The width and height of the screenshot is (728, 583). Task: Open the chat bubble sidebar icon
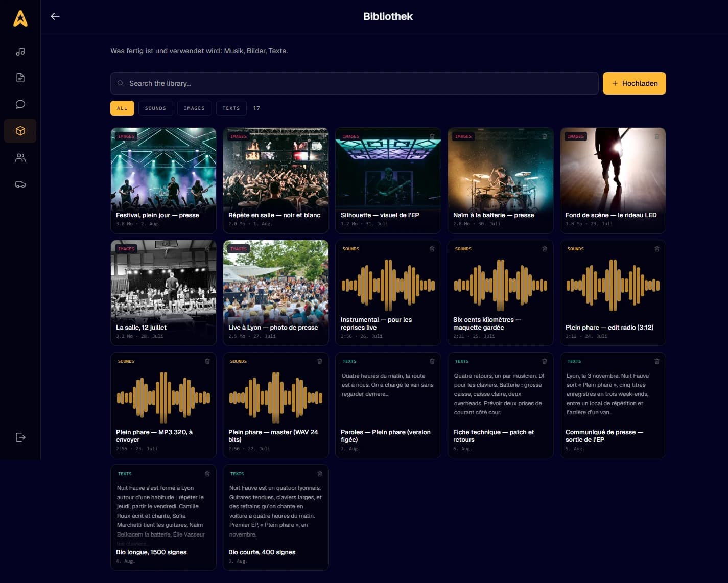[x=20, y=104]
